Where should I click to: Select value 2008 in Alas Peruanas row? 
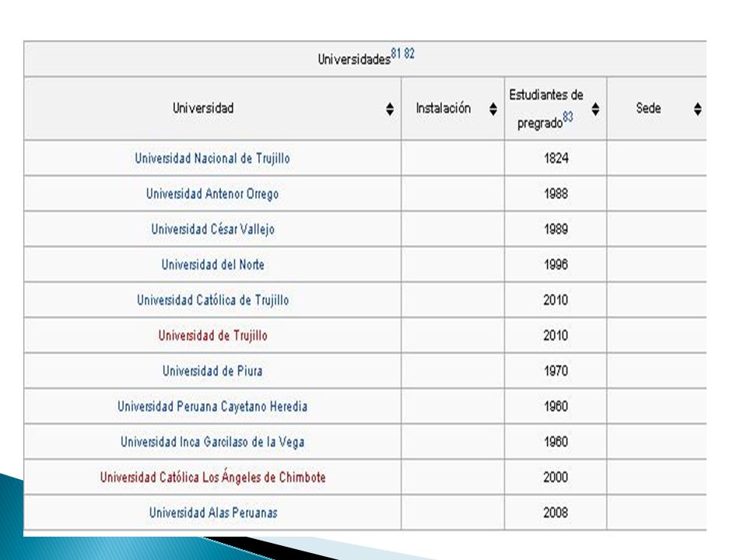pos(556,513)
